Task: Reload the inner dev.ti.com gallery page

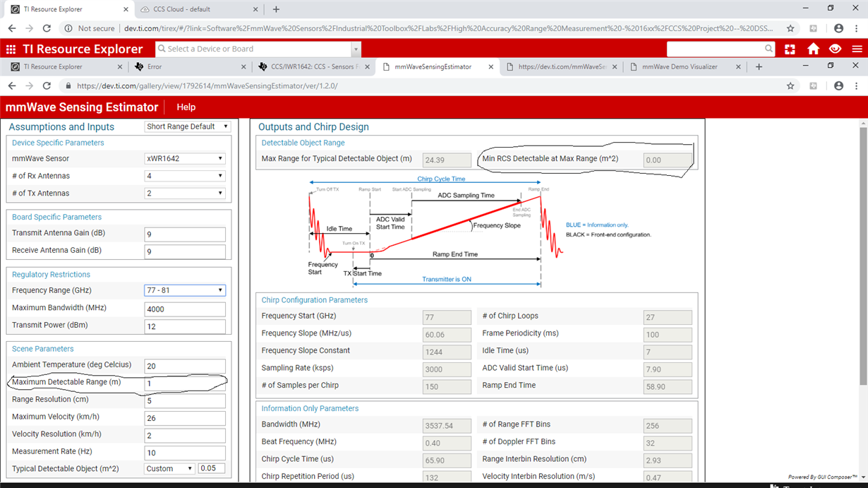Action: click(47, 85)
